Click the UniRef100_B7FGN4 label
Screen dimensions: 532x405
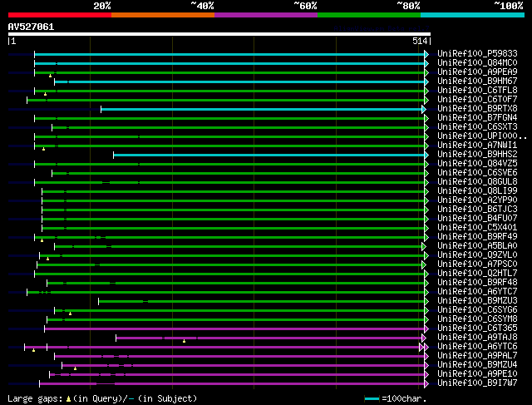pyautogui.click(x=477, y=118)
